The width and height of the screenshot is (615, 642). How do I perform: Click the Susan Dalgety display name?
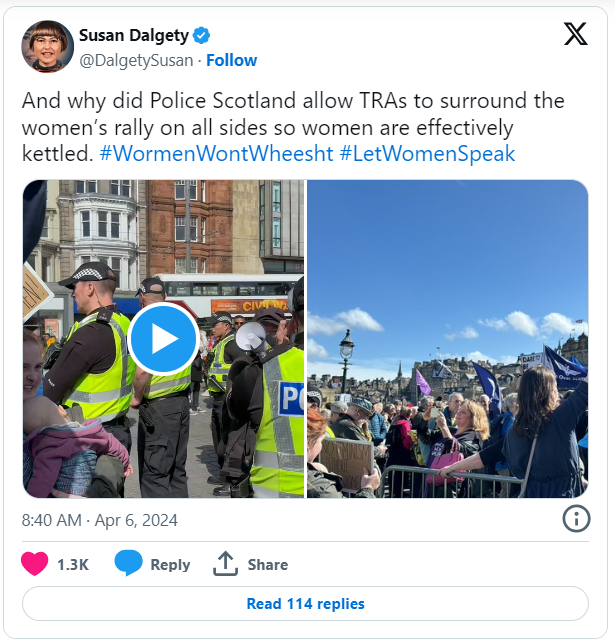point(134,36)
